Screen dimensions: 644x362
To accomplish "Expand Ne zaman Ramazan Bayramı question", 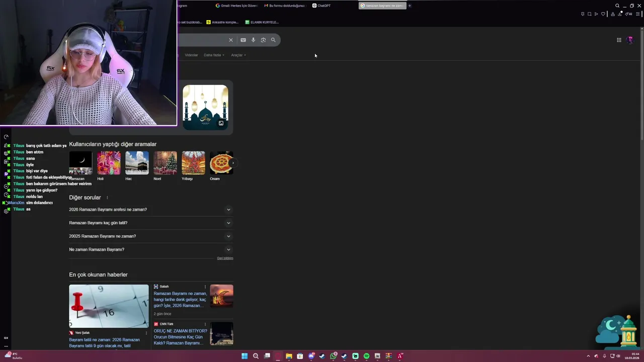I will coord(151,249).
